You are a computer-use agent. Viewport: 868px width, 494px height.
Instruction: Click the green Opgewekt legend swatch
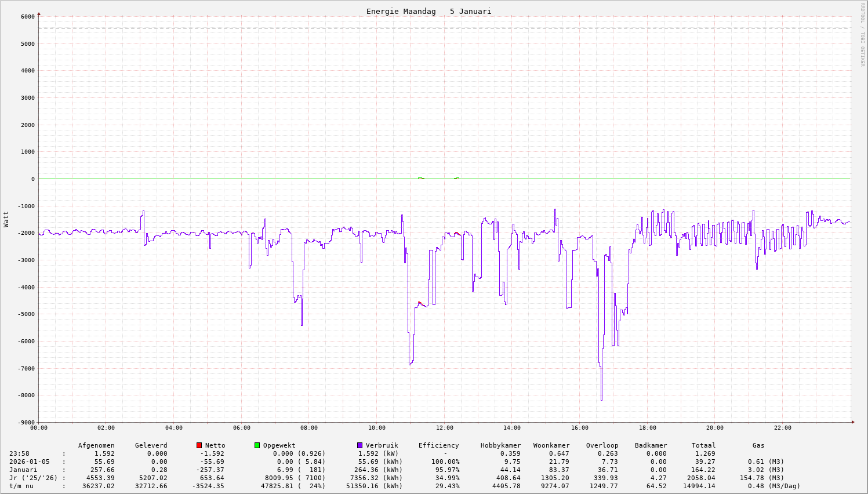257,445
